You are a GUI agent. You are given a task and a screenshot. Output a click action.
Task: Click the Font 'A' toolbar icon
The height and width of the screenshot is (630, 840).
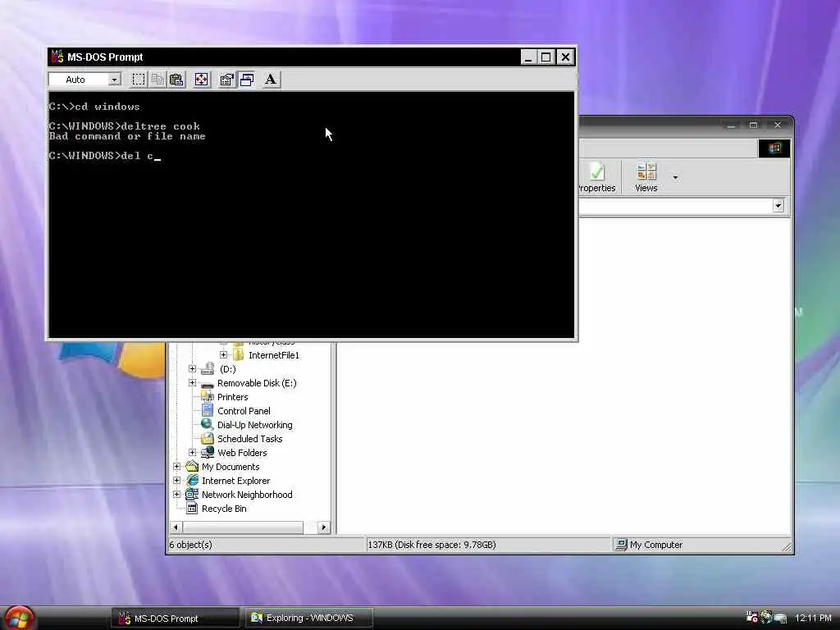[271, 80]
